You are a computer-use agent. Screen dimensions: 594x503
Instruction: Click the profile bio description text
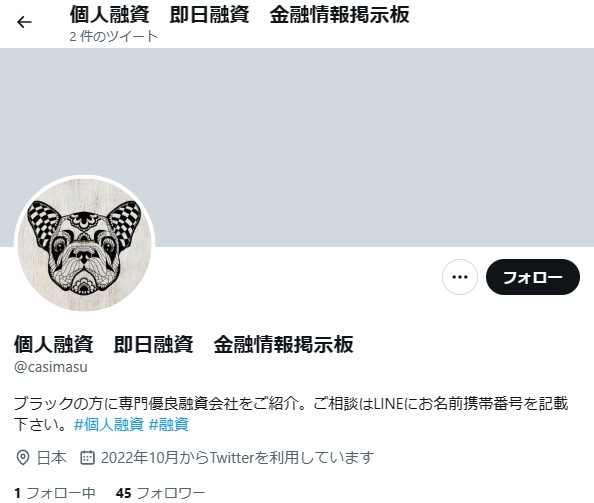(x=291, y=414)
